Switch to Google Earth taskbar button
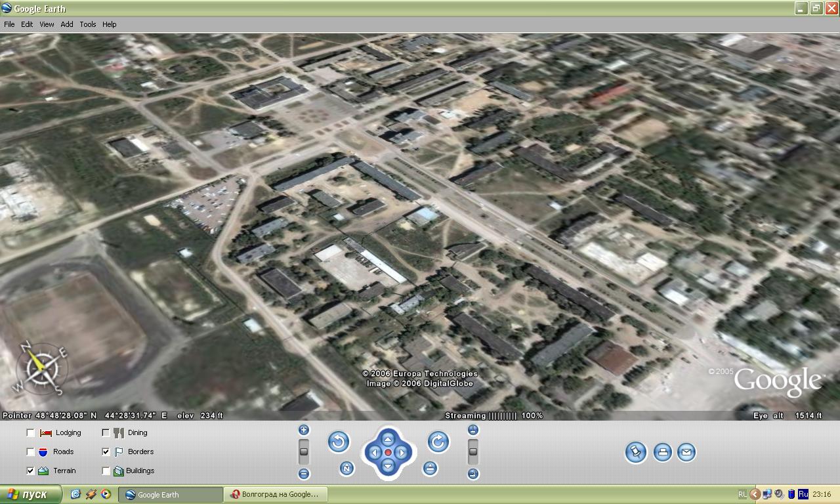The width and height of the screenshot is (840, 504). [171, 494]
